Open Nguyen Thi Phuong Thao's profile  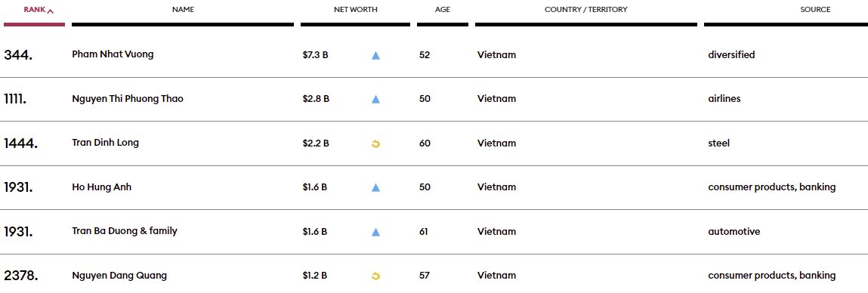point(128,99)
